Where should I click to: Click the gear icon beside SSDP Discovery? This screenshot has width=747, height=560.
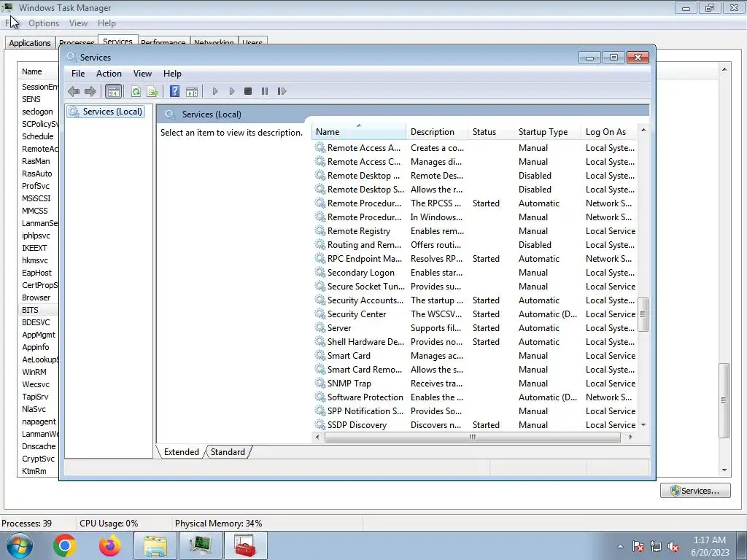[320, 424]
